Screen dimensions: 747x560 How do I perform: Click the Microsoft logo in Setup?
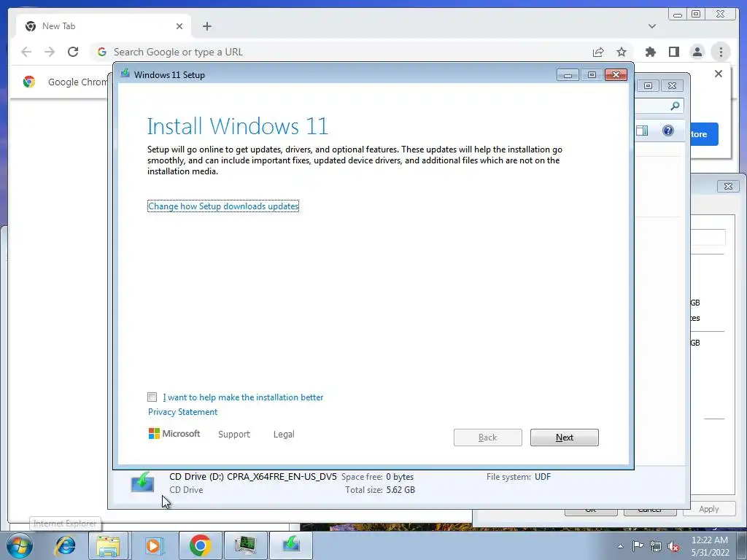point(174,434)
